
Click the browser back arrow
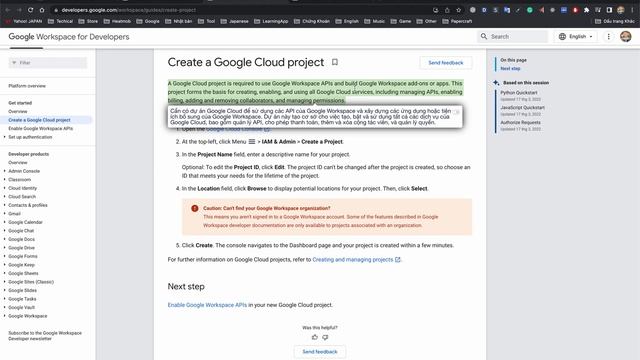7,10
